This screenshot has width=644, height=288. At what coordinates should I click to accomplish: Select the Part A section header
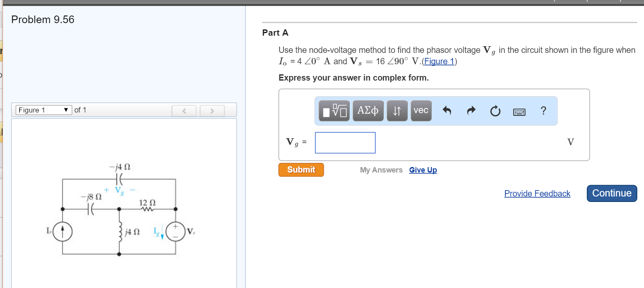[x=275, y=32]
